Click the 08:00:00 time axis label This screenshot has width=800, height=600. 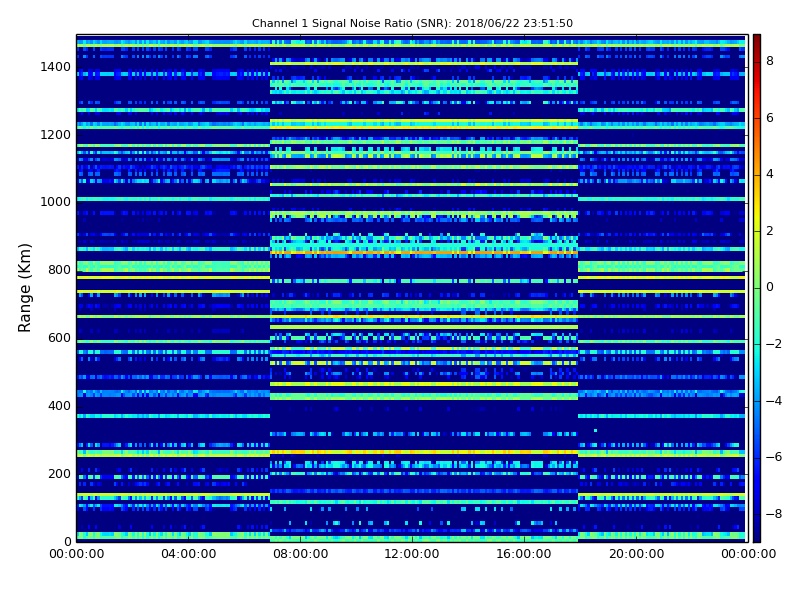(301, 554)
